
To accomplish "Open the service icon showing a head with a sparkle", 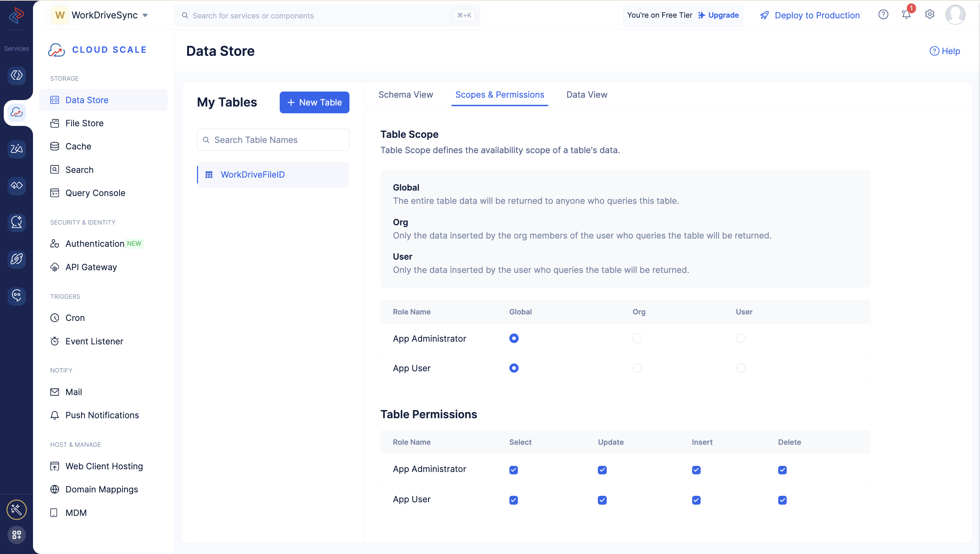I will 16,222.
